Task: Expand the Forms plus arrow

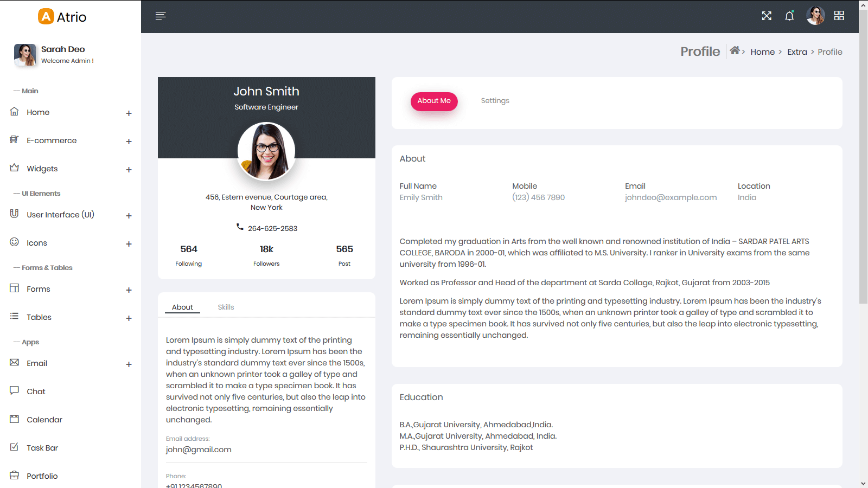Action: click(x=129, y=290)
